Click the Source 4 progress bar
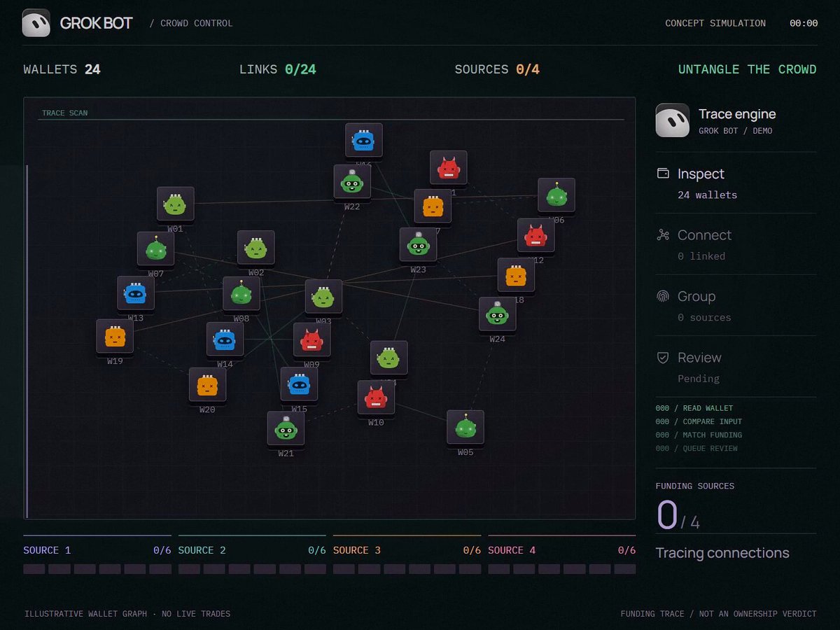The height and width of the screenshot is (630, 840). coord(562,569)
